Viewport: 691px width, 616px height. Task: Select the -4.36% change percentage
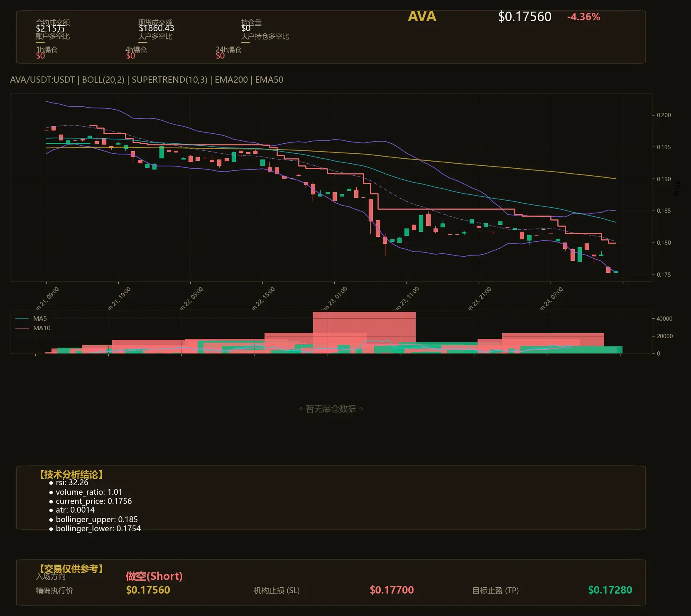click(583, 17)
